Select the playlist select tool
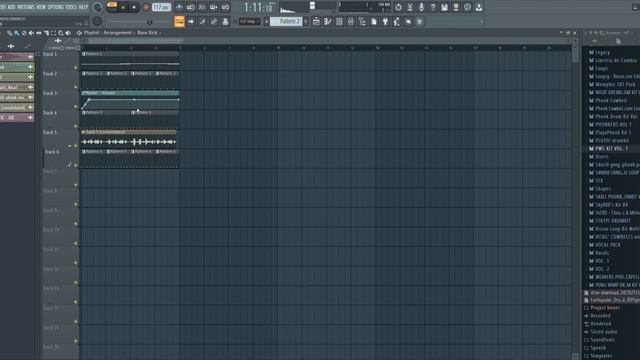The image size is (640, 360). 53,33
